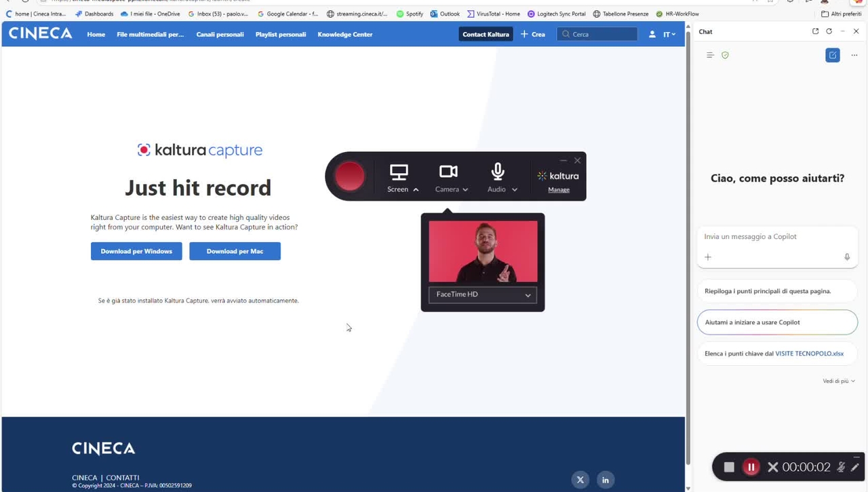Cancel the recording with the X icon
Screen dimensions: 868x492
(x=772, y=467)
